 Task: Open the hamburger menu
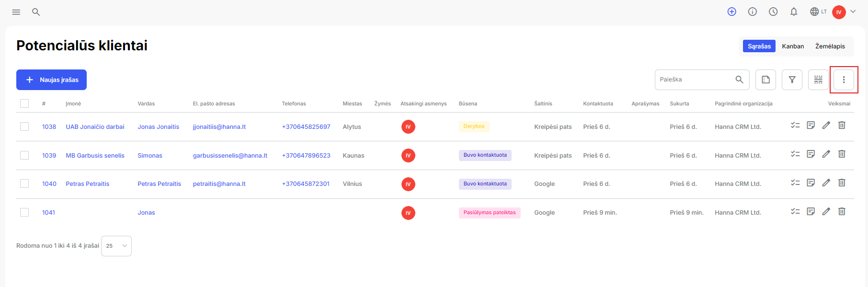click(16, 12)
